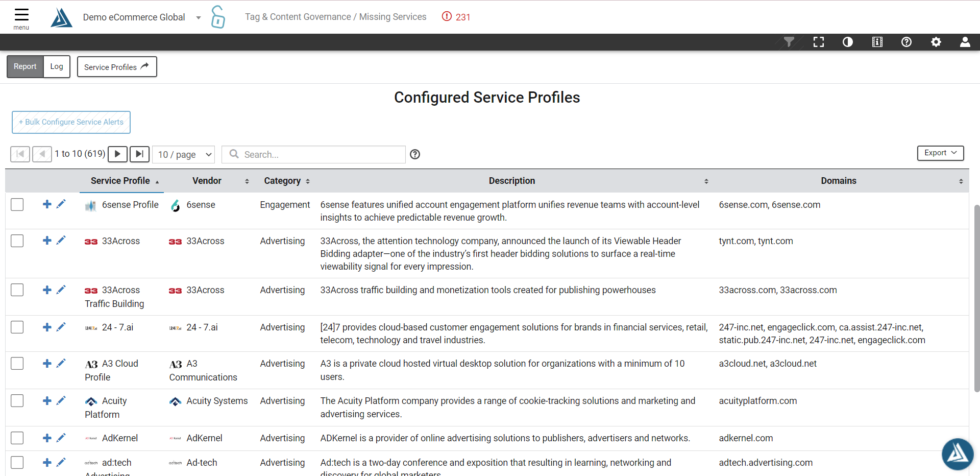Edit AdKernel row with pencil icon

pyautogui.click(x=61, y=438)
